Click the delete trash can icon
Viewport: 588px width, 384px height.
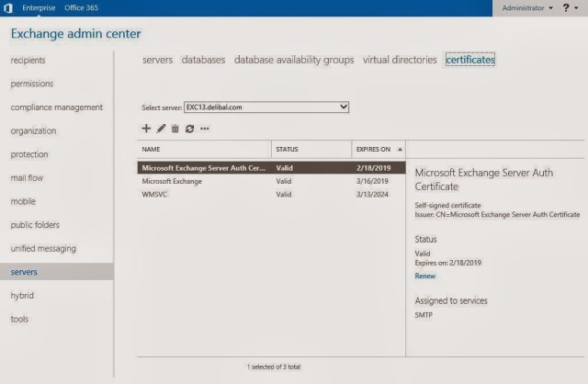[175, 129]
